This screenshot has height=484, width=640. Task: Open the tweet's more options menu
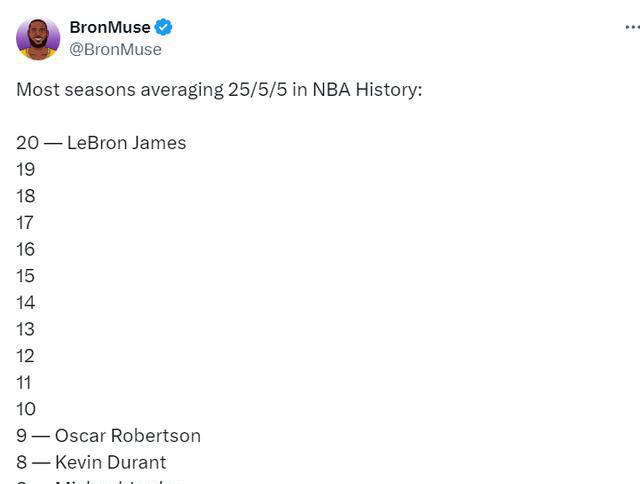631,27
